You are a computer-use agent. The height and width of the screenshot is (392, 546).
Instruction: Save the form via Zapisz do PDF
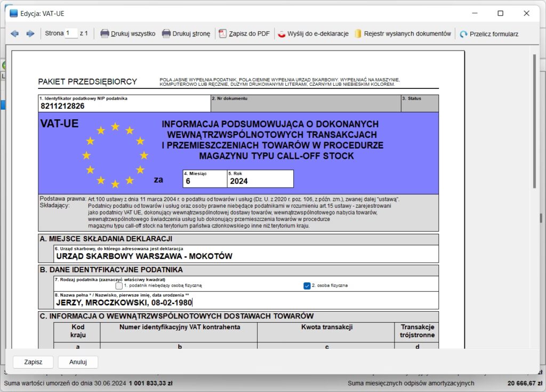(244, 34)
